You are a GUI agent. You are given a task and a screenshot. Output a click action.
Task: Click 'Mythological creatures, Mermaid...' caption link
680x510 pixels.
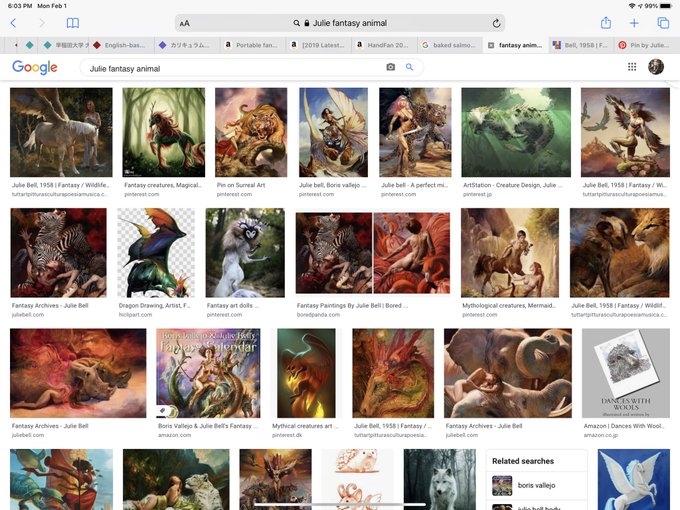[x=509, y=306]
